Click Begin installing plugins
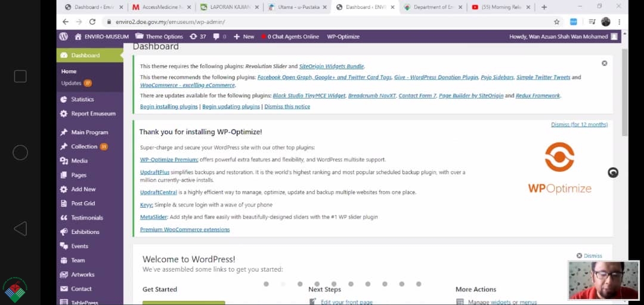Screen dimensions: 644x305 [x=169, y=106]
